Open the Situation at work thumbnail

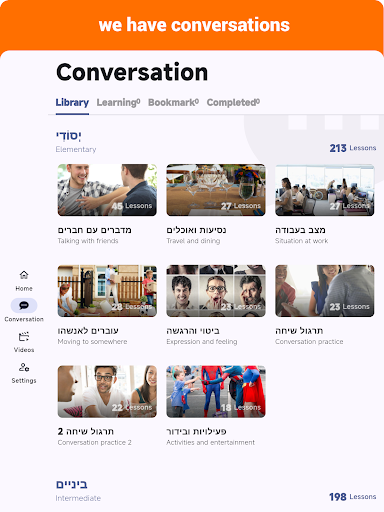[x=325, y=190]
